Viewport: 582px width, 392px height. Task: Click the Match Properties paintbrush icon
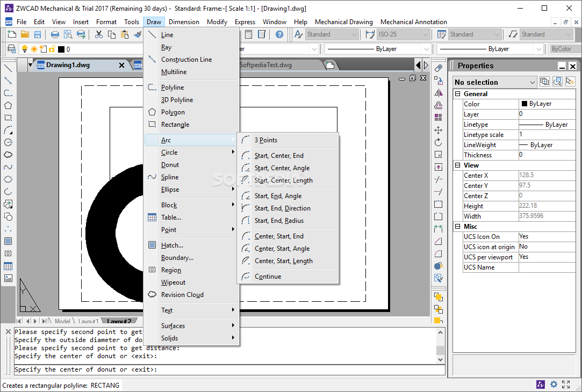tap(138, 34)
